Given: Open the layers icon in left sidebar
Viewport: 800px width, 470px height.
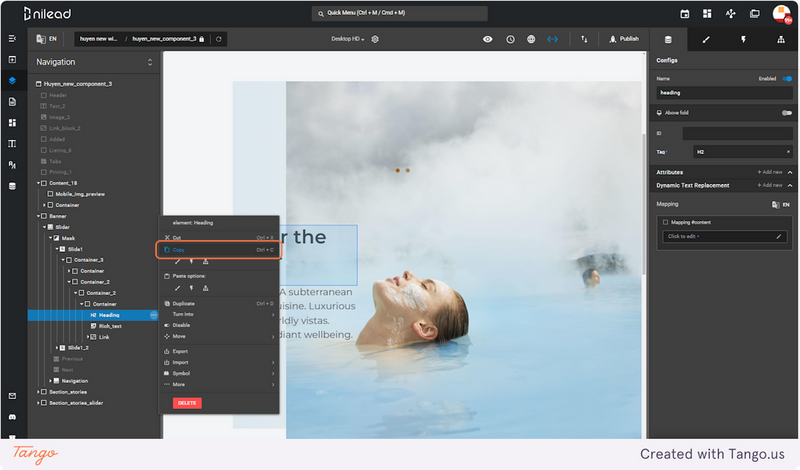Looking at the screenshot, I should tap(12, 81).
